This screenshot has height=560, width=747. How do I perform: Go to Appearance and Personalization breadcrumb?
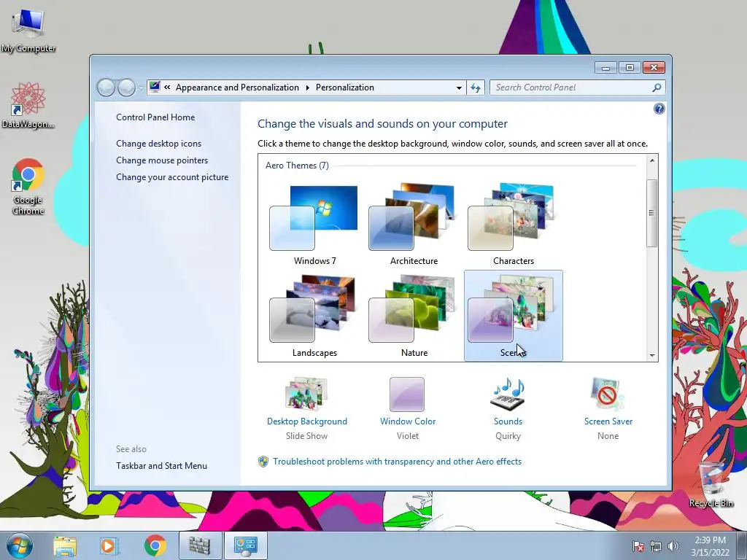[237, 87]
